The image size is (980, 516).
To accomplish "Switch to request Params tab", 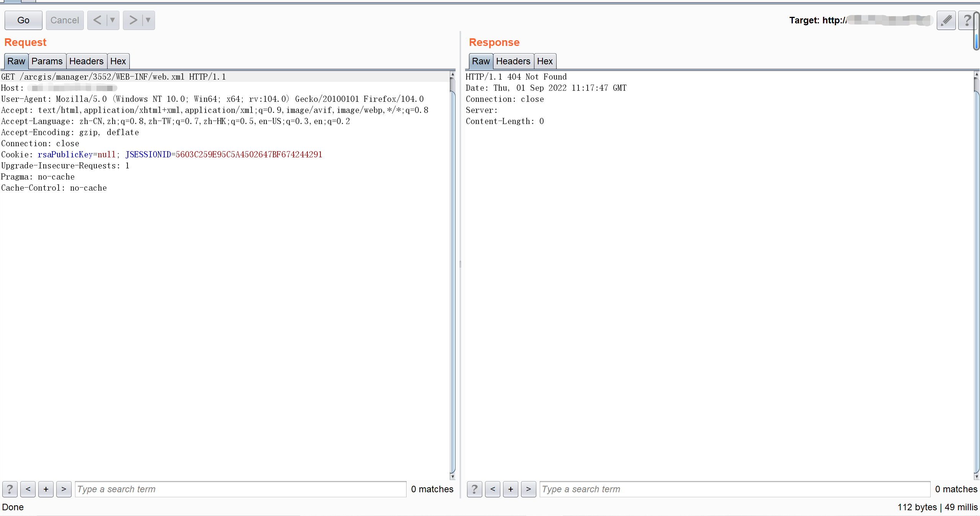I will (47, 61).
